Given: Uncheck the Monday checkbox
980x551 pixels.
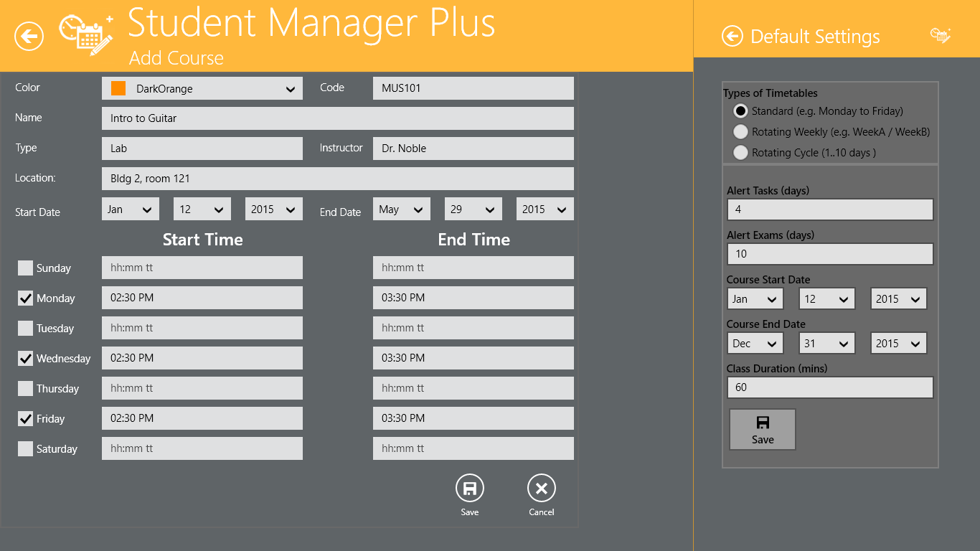Looking at the screenshot, I should [26, 298].
